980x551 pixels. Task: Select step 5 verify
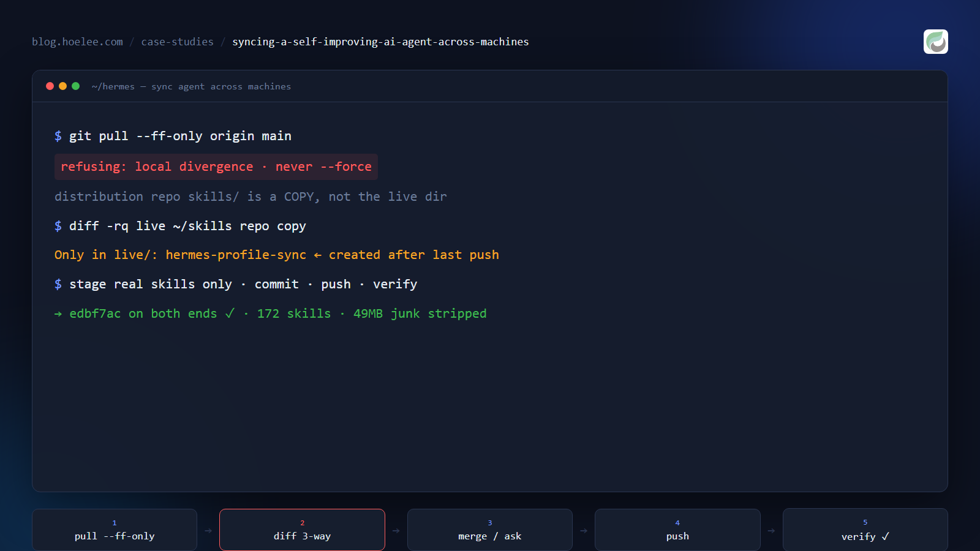coord(865,530)
